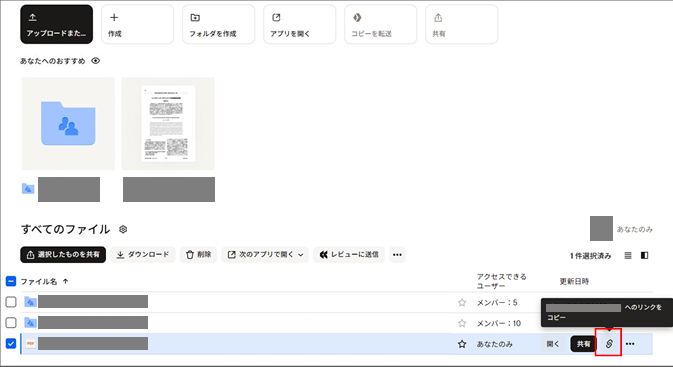This screenshot has height=367, width=673.
Task: Sort by ファイル名 column header
Action: [x=44, y=282]
